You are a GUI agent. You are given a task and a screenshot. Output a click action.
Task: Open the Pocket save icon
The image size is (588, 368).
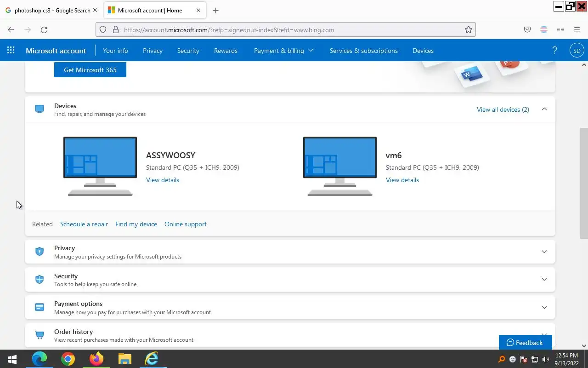[x=527, y=30]
